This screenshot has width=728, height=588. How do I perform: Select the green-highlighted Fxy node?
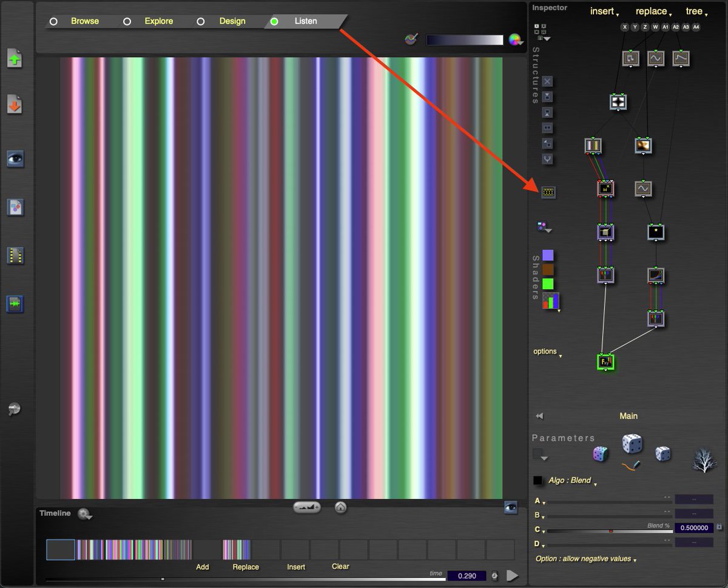pyautogui.click(x=605, y=362)
